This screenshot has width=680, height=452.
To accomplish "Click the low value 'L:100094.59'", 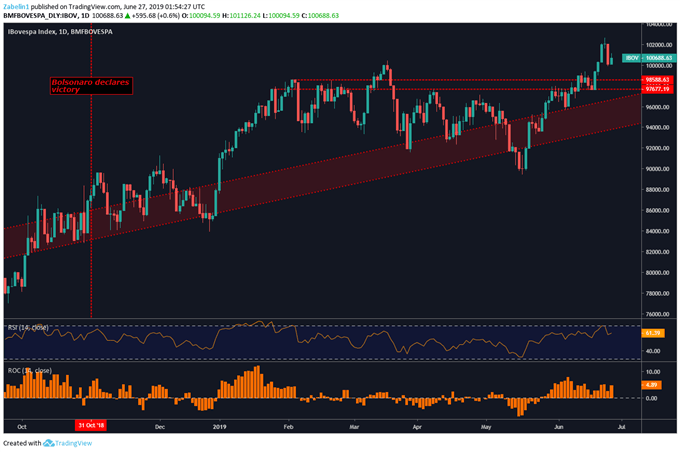I will tap(281, 16).
